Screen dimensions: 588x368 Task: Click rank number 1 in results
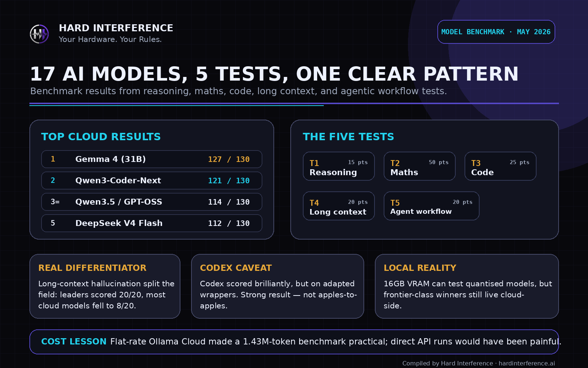(53, 159)
